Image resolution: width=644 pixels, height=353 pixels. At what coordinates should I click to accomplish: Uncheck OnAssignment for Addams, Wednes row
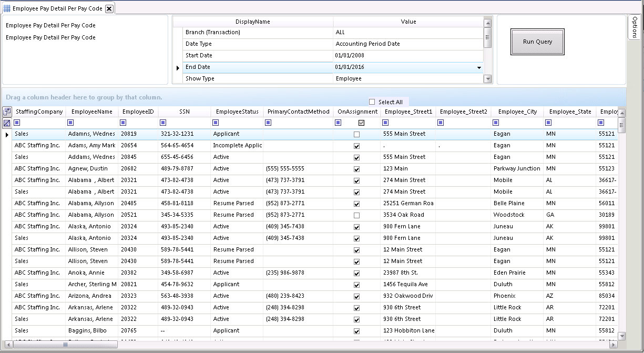[357, 158]
